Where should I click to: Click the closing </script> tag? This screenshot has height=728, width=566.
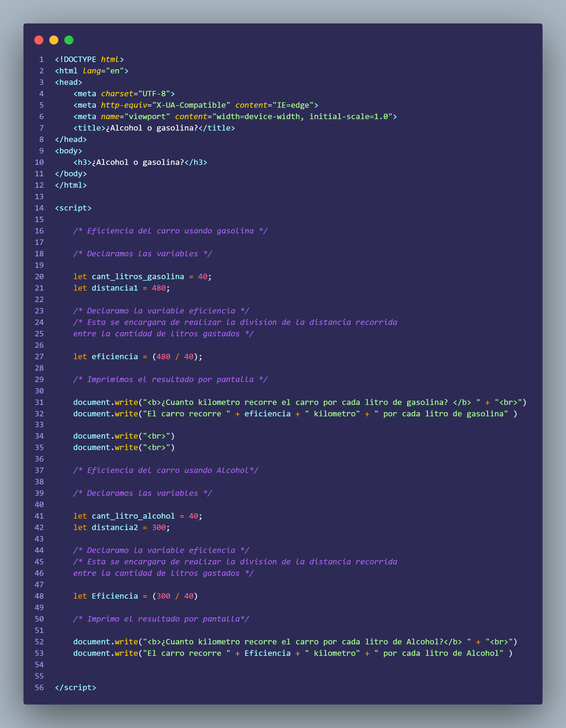pos(76,687)
